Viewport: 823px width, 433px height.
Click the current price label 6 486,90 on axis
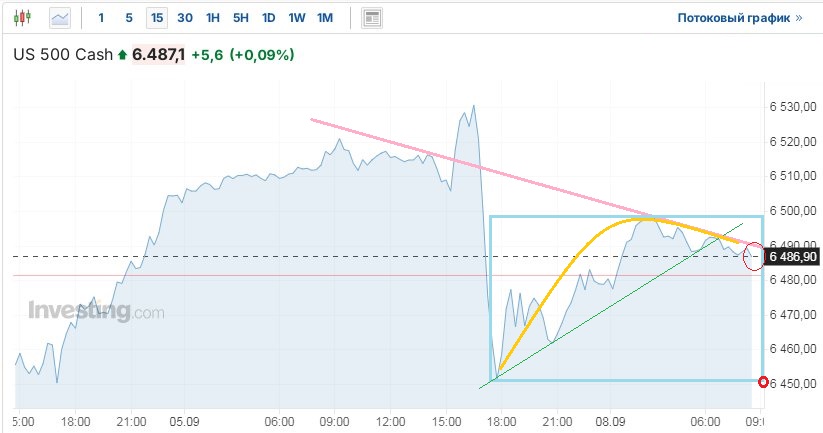pos(793,257)
